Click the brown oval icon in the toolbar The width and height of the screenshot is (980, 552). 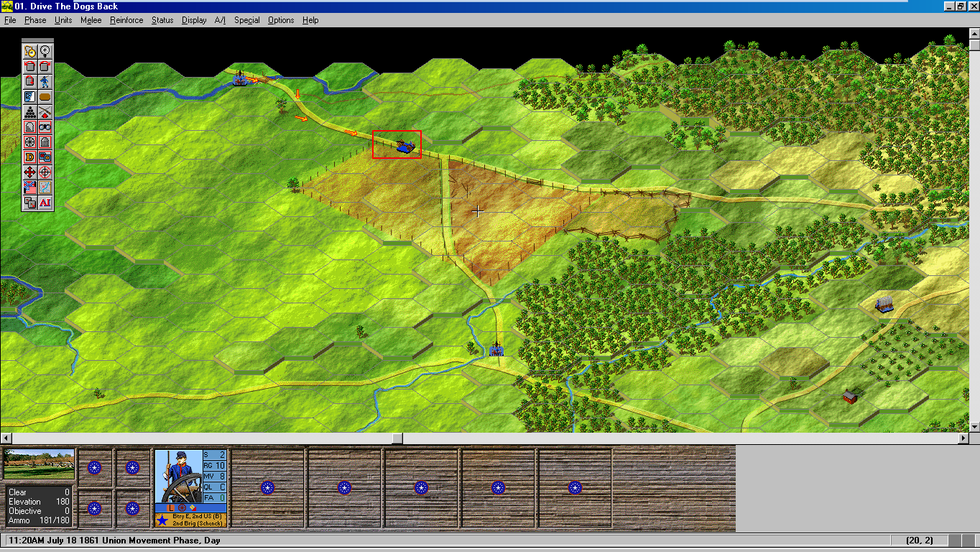pyautogui.click(x=45, y=96)
